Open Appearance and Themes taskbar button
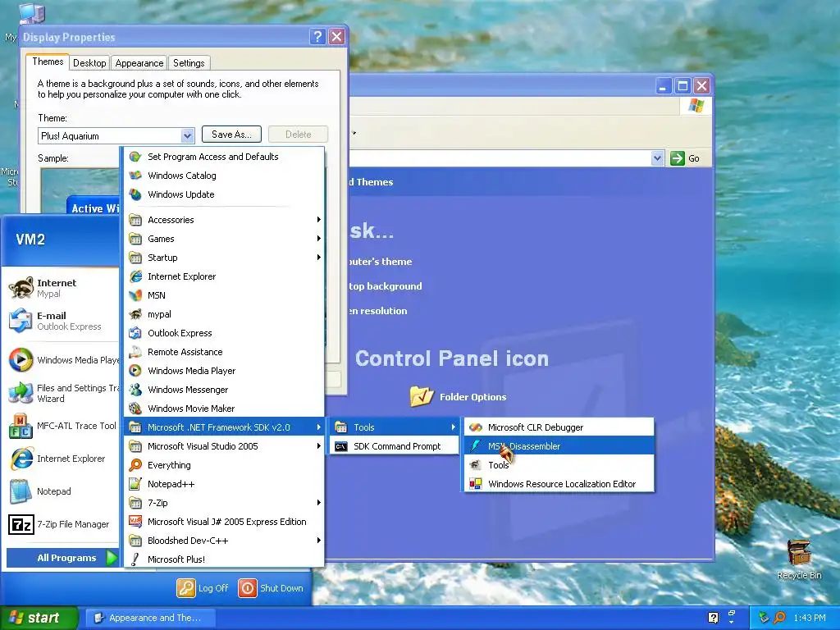840x630 pixels. tap(151, 618)
